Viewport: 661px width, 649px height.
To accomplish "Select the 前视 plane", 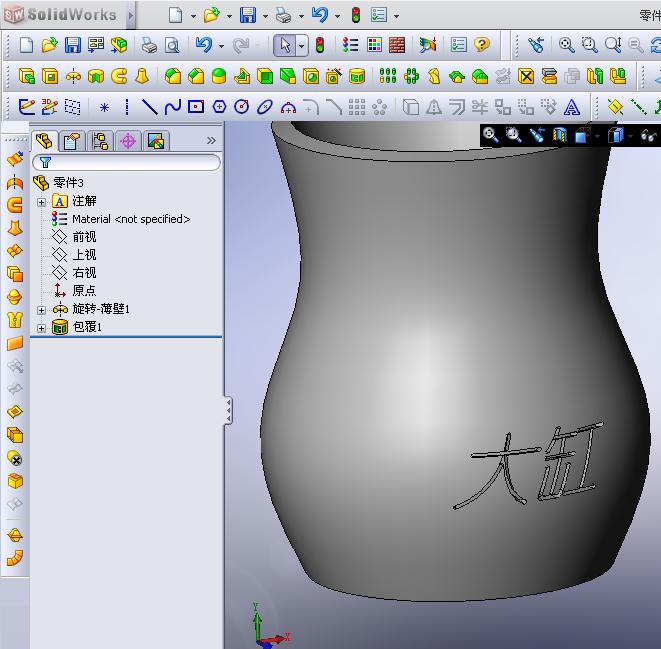I will (x=74, y=237).
